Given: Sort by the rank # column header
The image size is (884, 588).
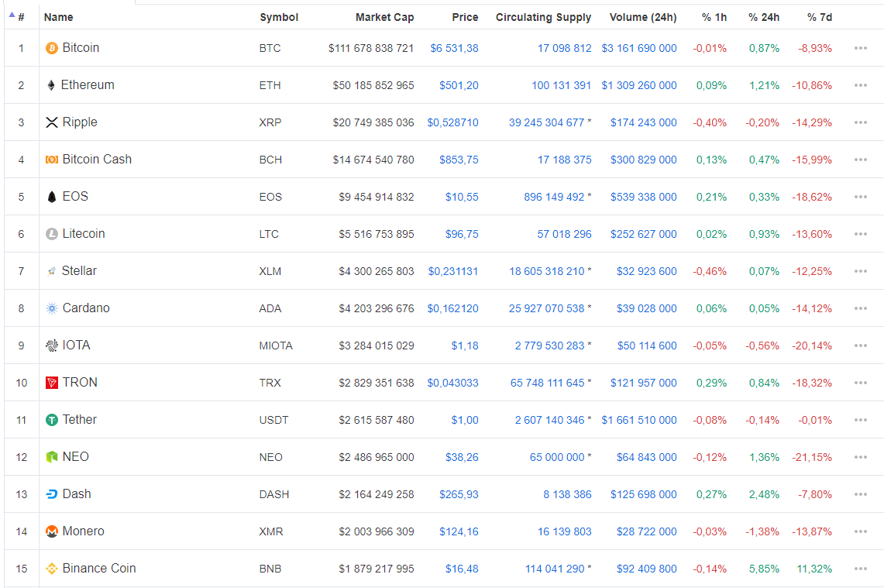Looking at the screenshot, I should [x=21, y=17].
